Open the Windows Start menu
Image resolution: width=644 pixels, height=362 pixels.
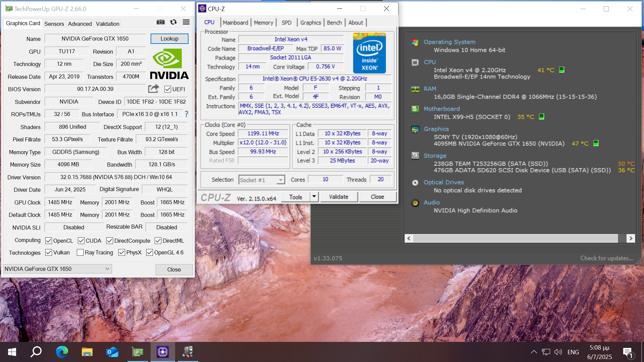tap(12, 352)
